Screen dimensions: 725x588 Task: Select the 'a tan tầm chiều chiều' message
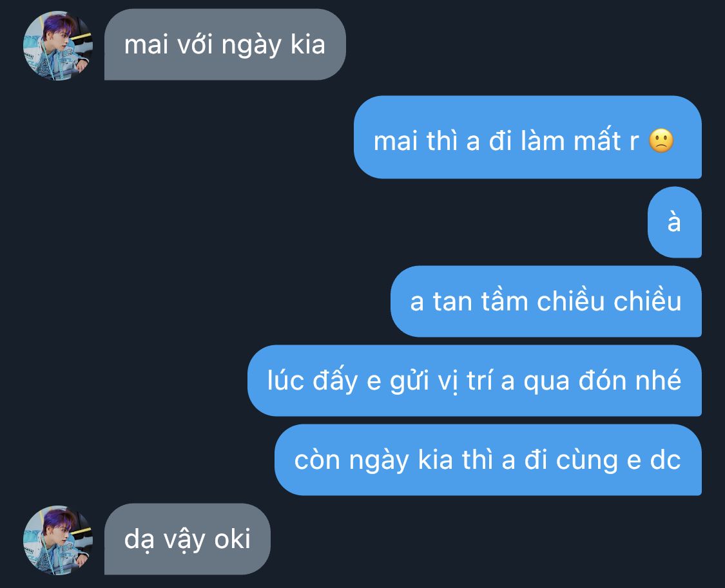[x=546, y=301]
